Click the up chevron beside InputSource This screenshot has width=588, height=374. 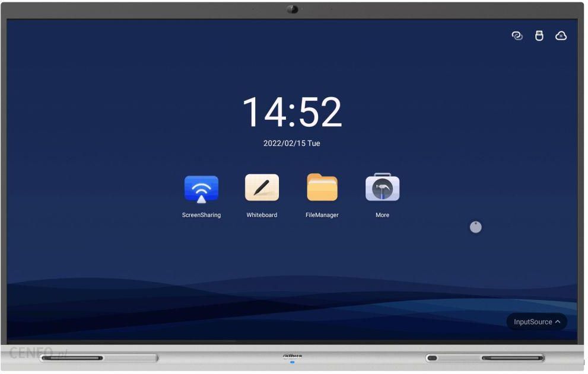point(558,322)
